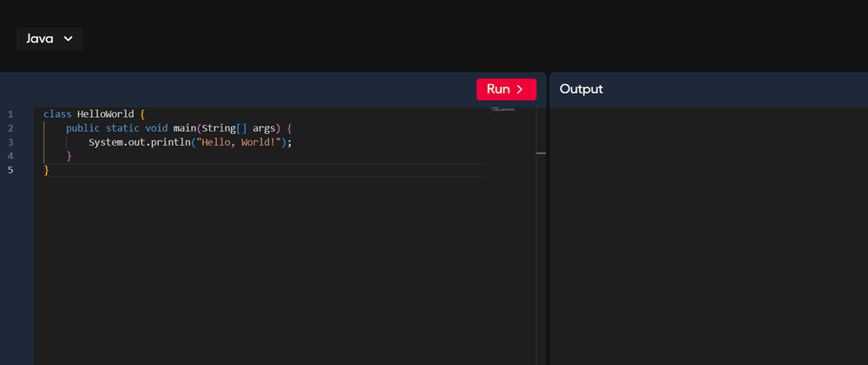
Task: Click line number 3 in the gutter
Action: coord(10,142)
